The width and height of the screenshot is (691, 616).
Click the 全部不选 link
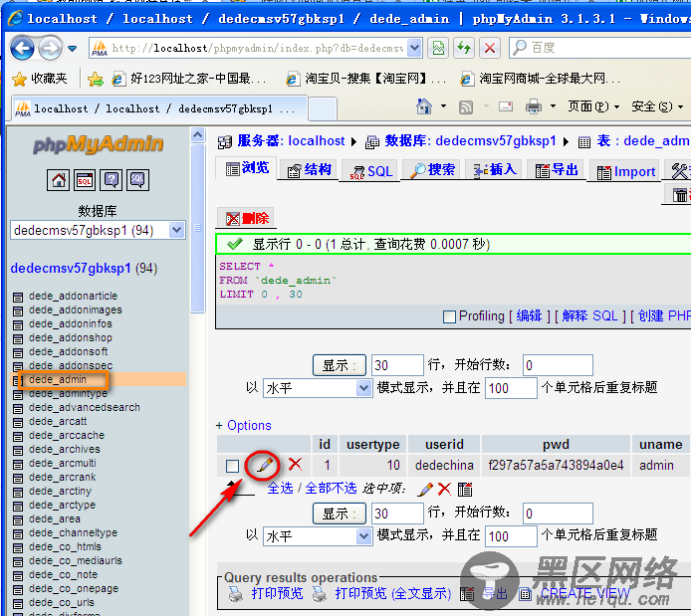pos(331,489)
